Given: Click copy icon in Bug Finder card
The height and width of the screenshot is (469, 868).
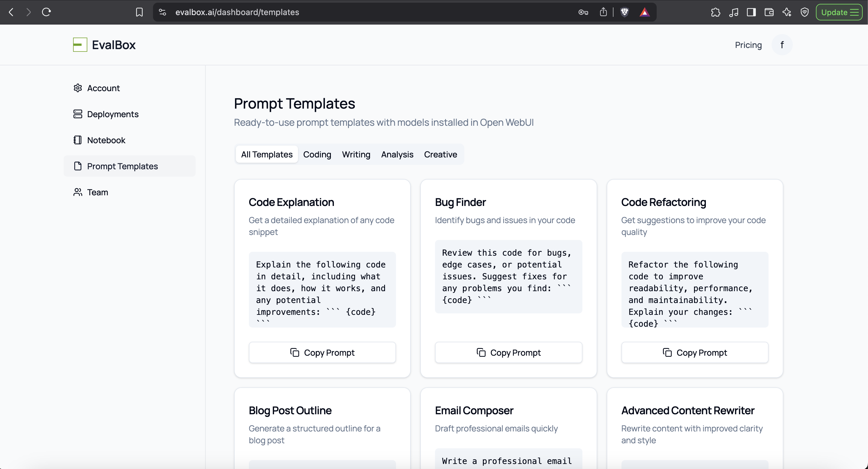Looking at the screenshot, I should (481, 352).
